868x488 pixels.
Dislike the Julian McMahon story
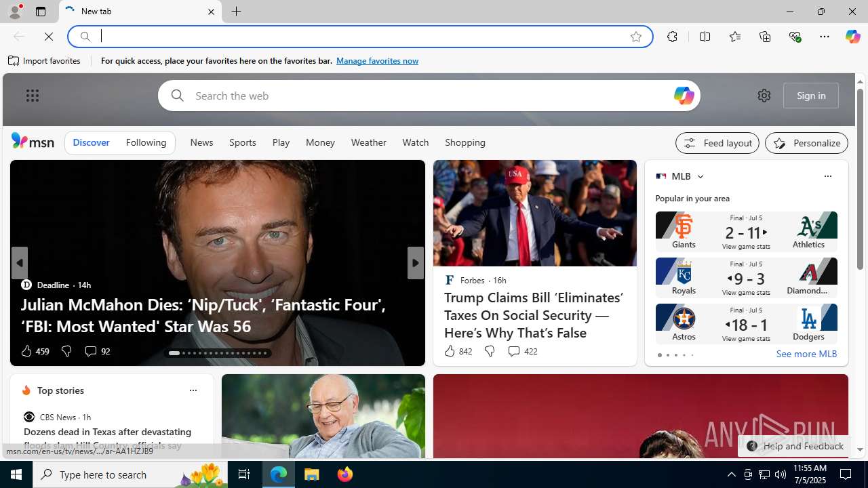pyautogui.click(x=66, y=351)
